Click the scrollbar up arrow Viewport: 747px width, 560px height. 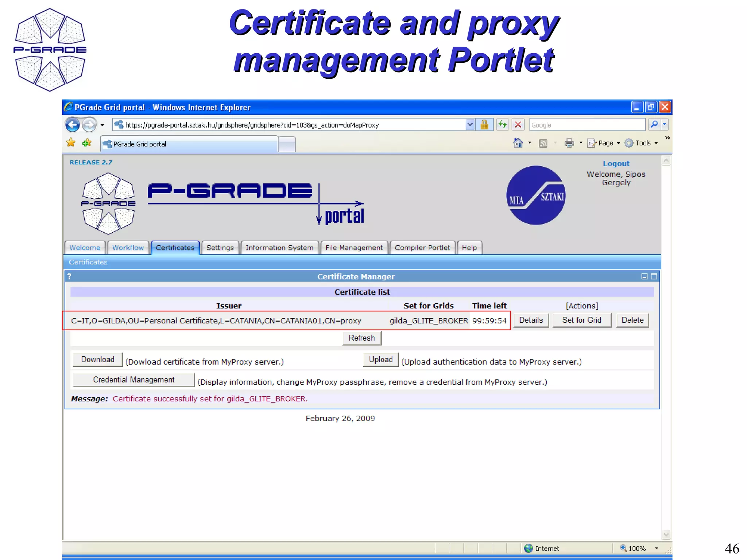tap(666, 161)
